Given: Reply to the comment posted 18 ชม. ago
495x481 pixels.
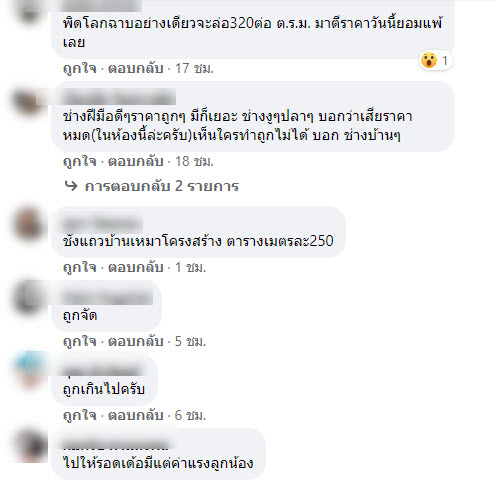Looking at the screenshot, I should tap(136, 161).
